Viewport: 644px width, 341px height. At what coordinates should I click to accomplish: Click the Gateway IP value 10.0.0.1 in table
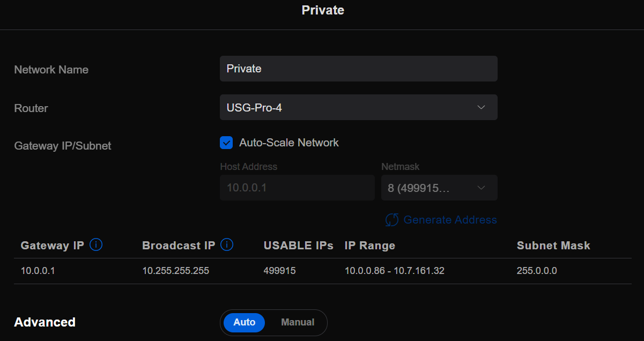(x=38, y=271)
